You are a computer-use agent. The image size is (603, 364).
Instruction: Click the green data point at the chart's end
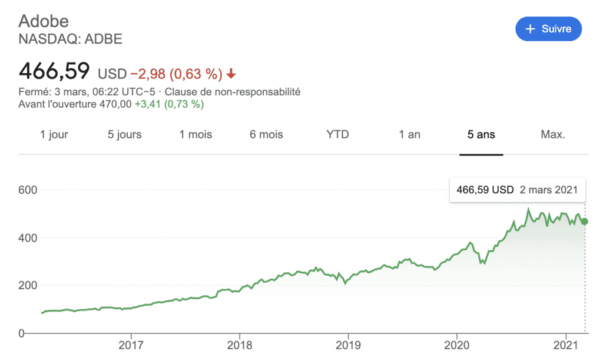584,221
